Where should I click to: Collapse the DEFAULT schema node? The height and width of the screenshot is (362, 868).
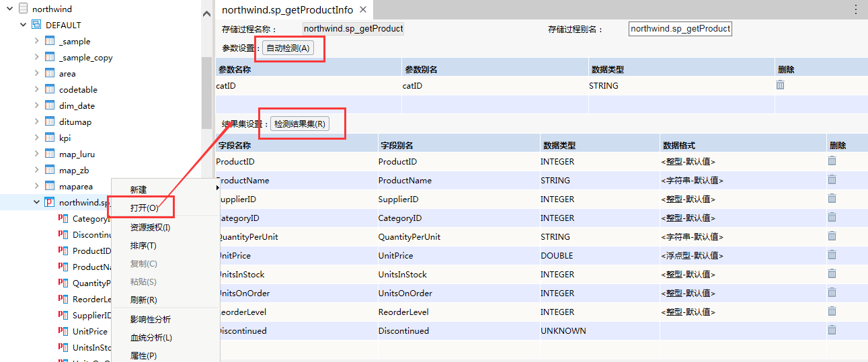pos(24,25)
